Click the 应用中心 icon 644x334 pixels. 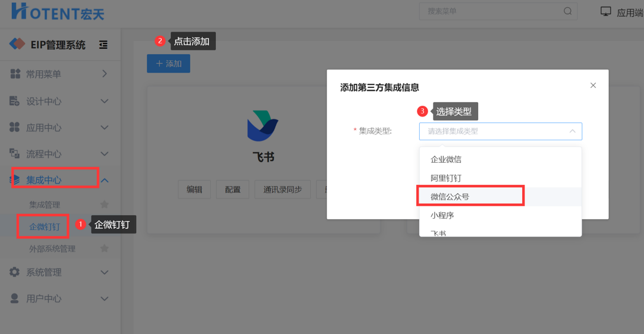tap(14, 127)
